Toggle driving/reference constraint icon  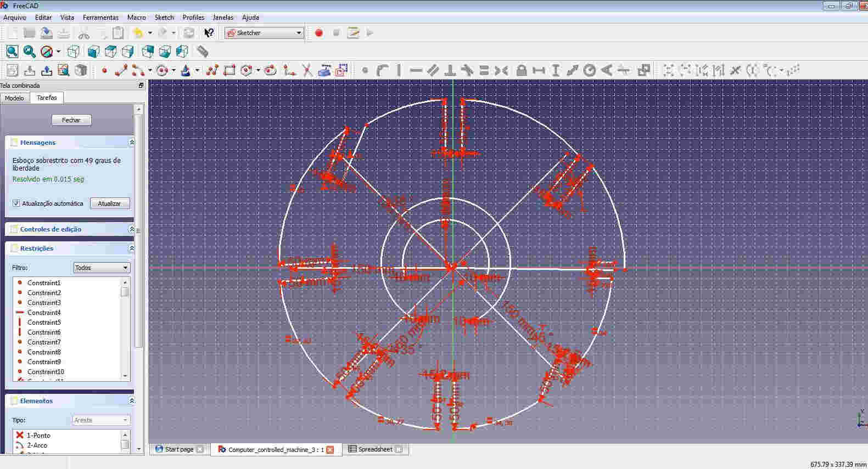click(644, 70)
